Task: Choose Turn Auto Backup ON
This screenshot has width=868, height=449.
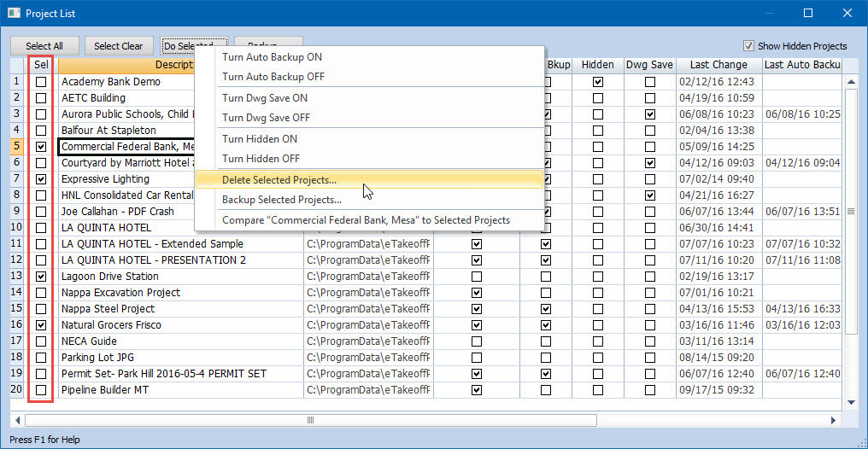Action: pyautogui.click(x=369, y=57)
